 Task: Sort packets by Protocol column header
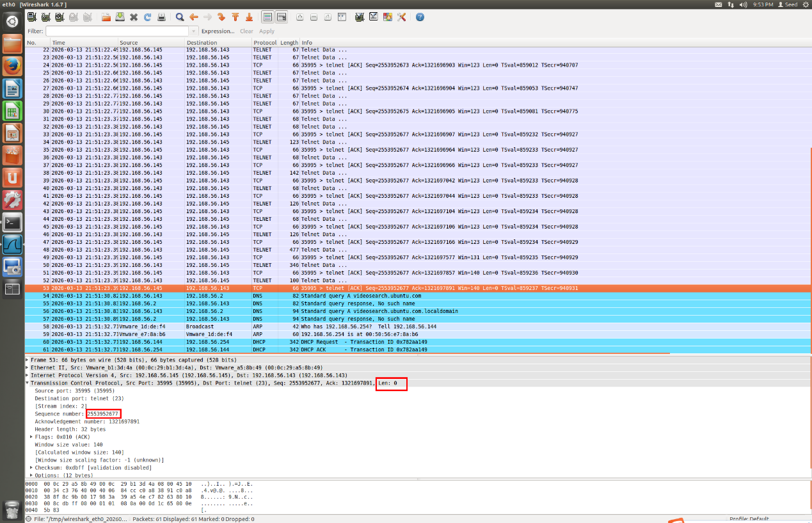[x=264, y=42]
